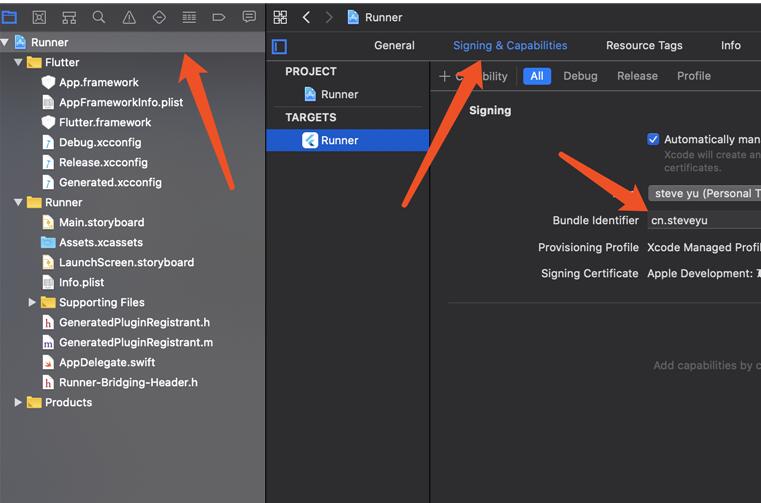Click the Bundle Identifier field cn.steveyu
Screen dimensions: 761x503
pos(704,220)
